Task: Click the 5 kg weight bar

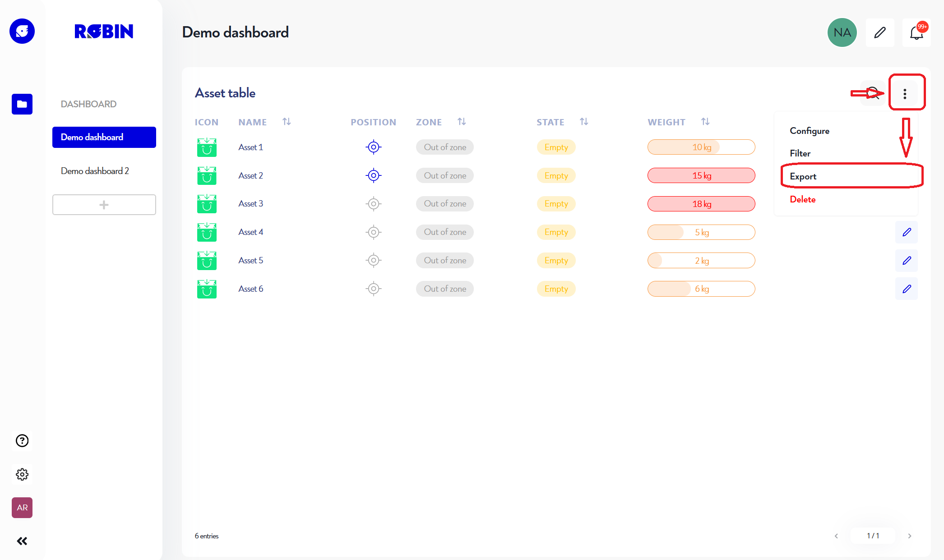Action: click(x=701, y=232)
